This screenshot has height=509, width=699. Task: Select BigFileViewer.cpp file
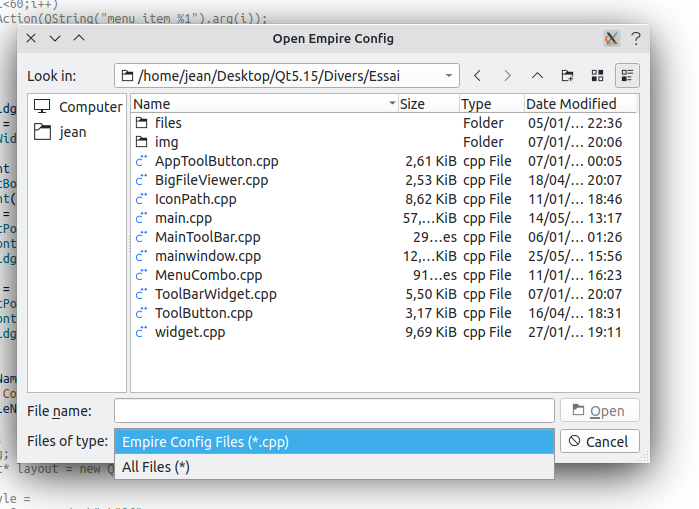[211, 181]
